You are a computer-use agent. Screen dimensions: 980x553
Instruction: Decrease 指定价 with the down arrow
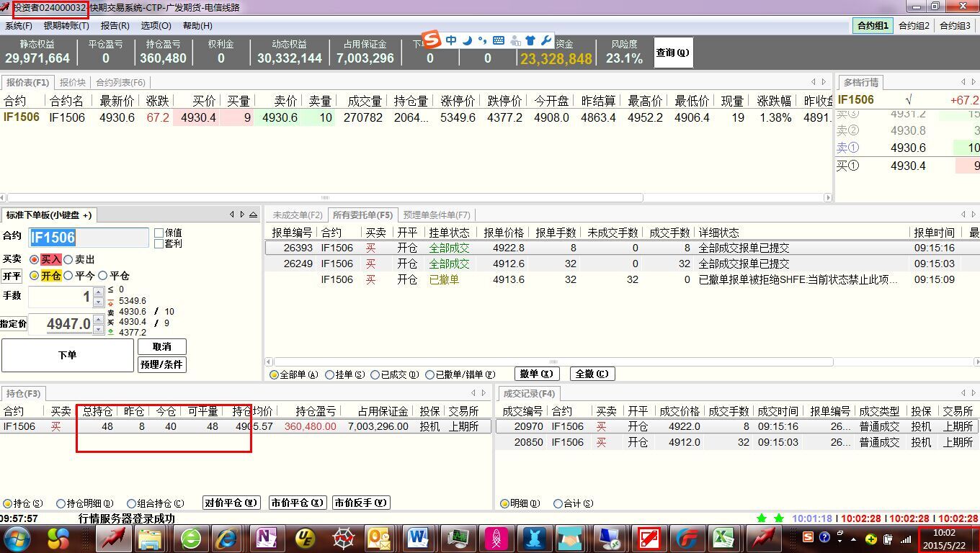99,329
